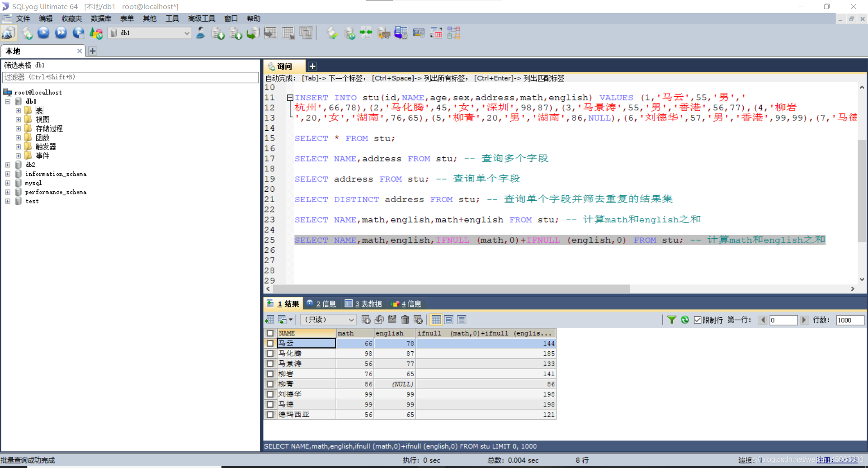Run the Execute Query play icon

click(43, 33)
